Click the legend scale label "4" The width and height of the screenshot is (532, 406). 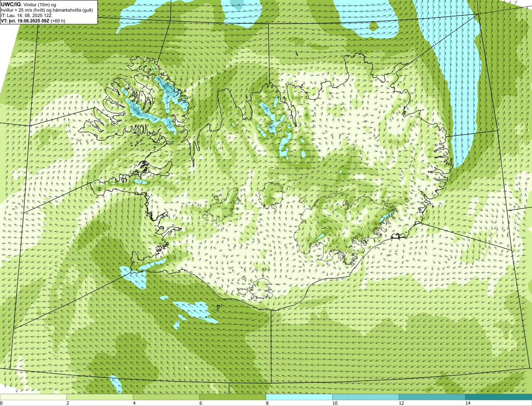coord(134,403)
